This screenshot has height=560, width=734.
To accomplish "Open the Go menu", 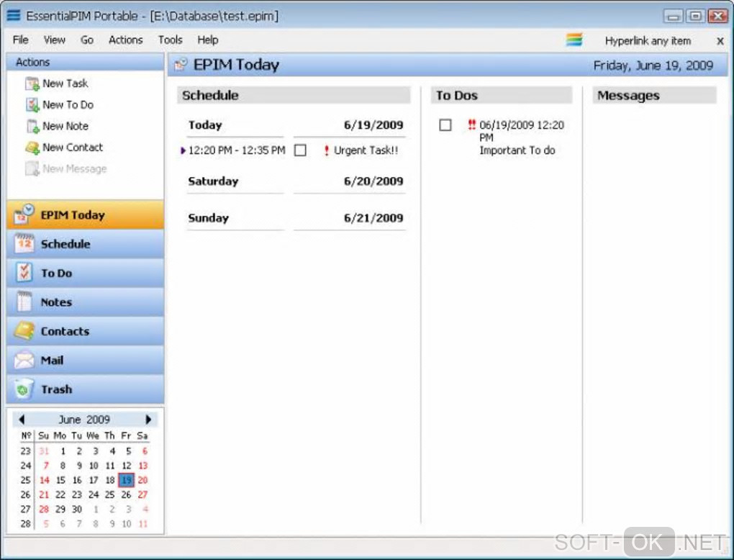I will point(86,40).
